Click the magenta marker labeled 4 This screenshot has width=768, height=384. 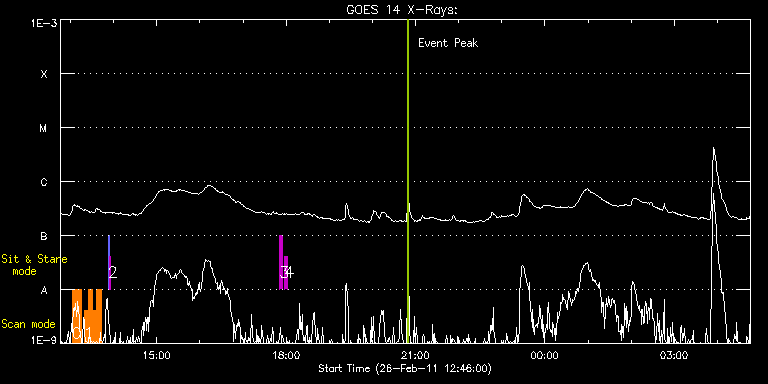[286, 272]
